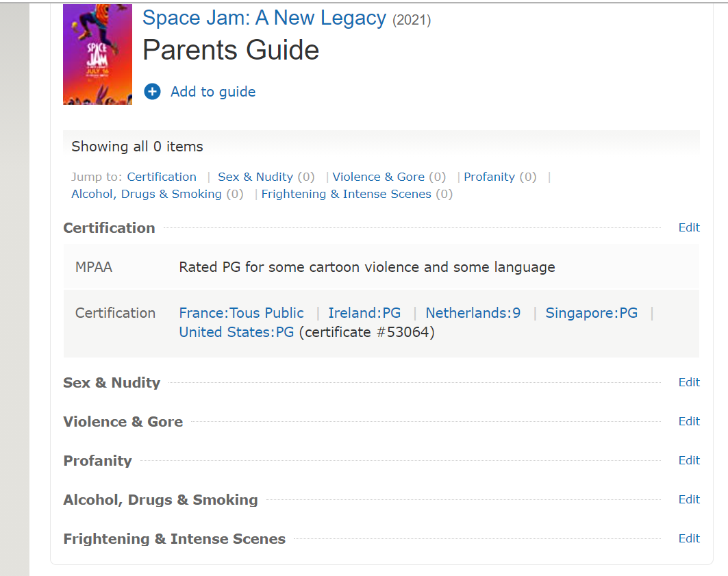
Task: Edit the Certification section
Action: click(x=689, y=227)
